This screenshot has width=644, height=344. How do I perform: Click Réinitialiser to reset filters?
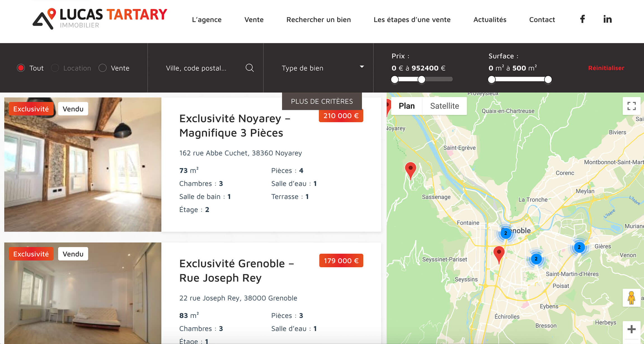point(606,68)
